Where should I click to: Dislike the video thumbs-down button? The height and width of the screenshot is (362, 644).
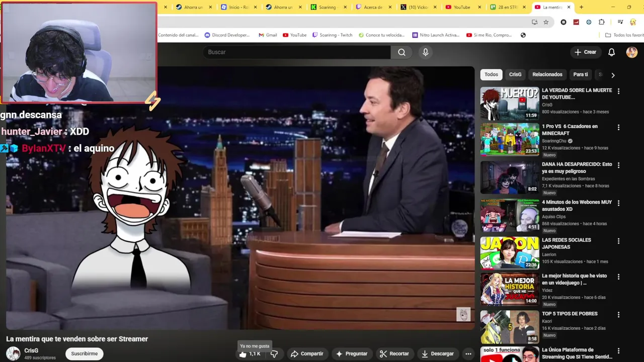point(274,354)
